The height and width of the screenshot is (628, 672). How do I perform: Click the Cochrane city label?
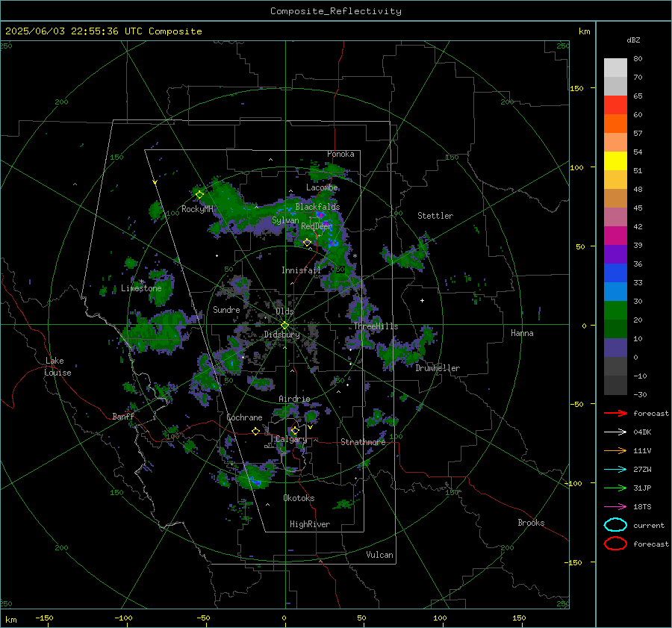(x=244, y=417)
